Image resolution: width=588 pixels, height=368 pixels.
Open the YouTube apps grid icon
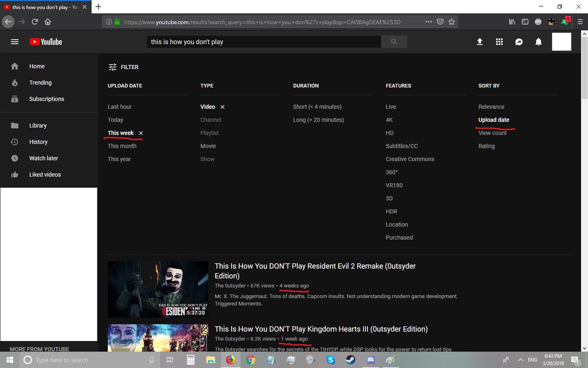tap(499, 42)
